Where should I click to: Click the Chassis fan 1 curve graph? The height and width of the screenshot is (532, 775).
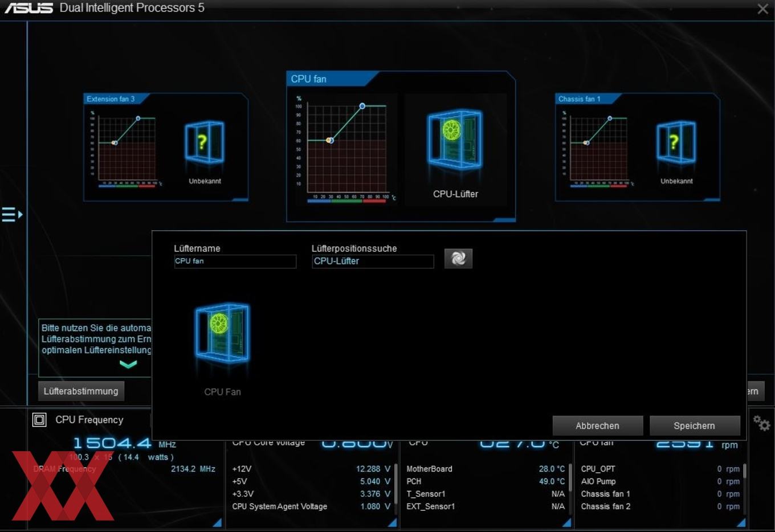tap(598, 148)
